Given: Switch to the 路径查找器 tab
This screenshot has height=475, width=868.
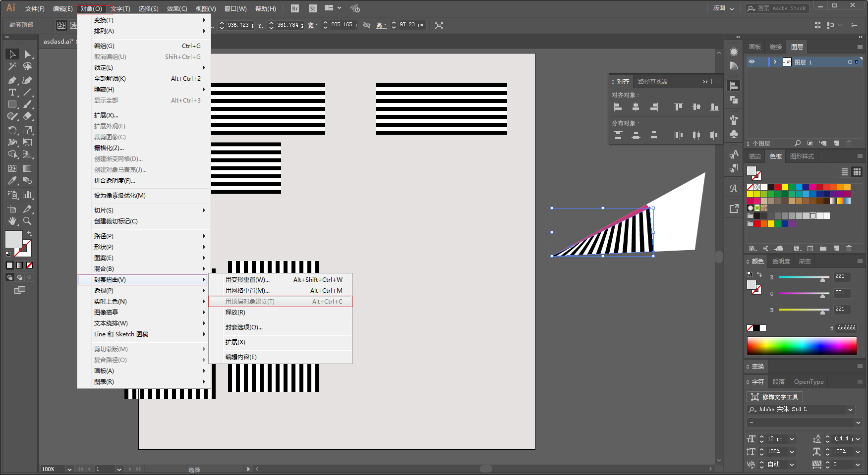Looking at the screenshot, I should [652, 82].
